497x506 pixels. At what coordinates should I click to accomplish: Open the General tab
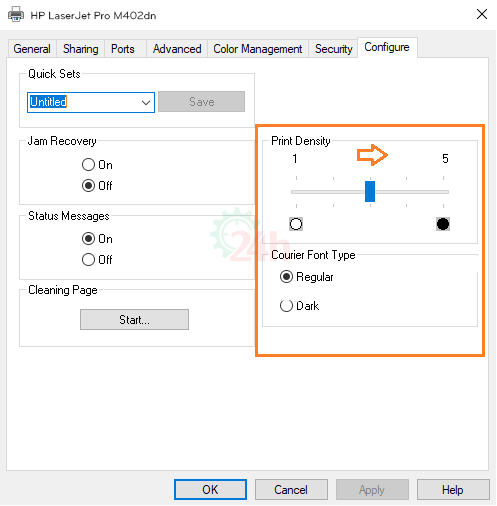tap(32, 49)
